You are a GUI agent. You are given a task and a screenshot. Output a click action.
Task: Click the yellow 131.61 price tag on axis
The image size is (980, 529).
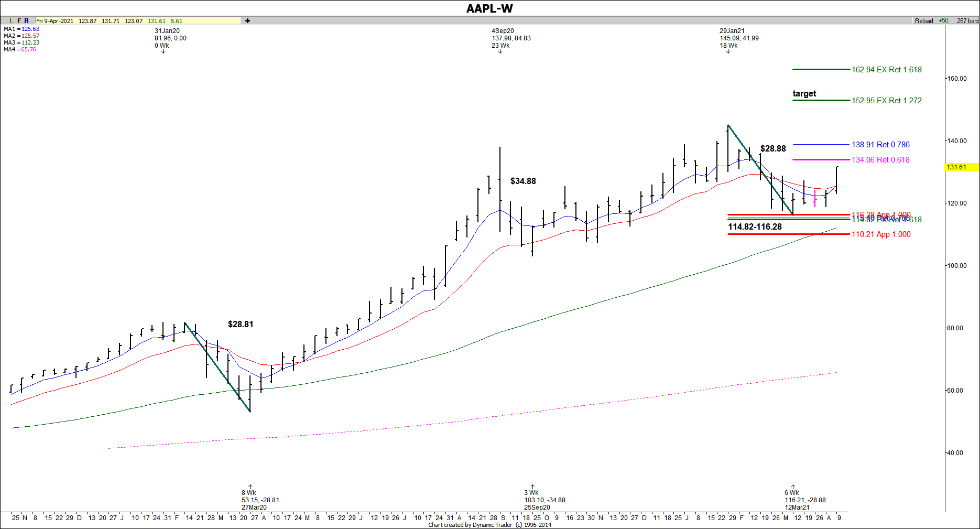coord(962,167)
